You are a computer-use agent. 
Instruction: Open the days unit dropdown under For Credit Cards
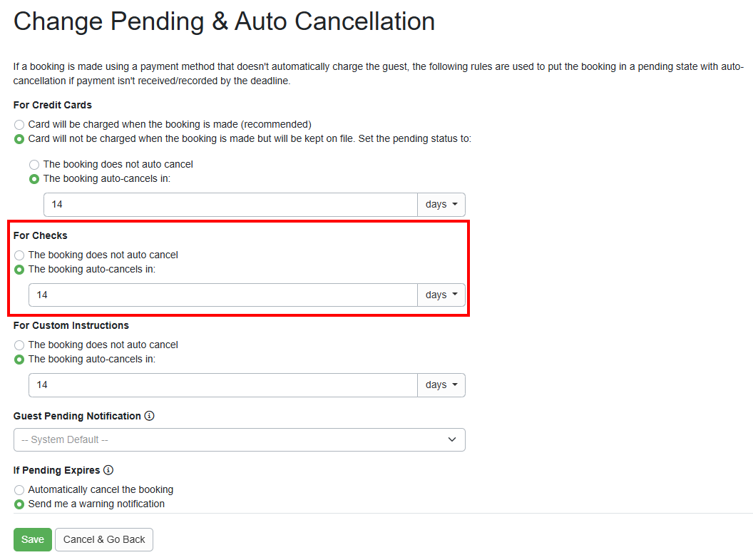(441, 204)
